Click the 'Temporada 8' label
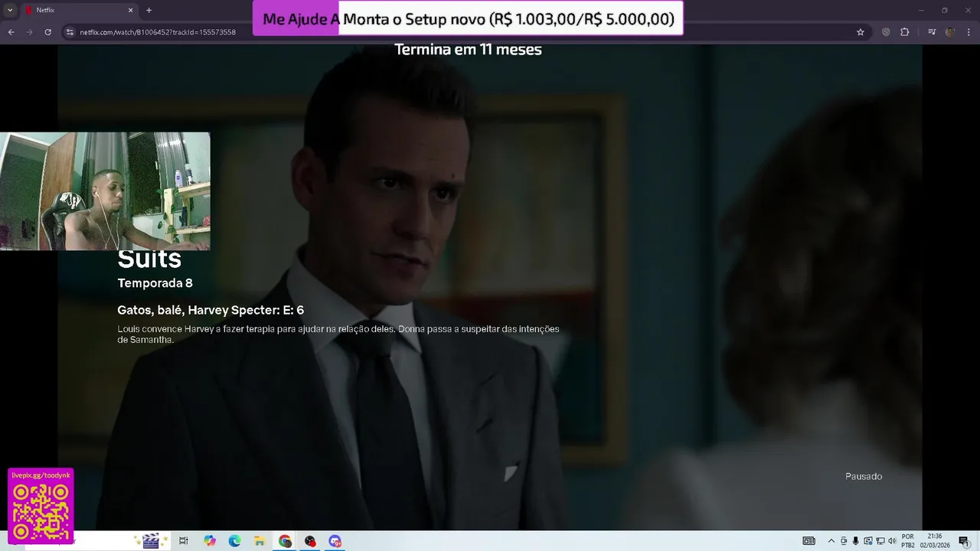This screenshot has width=980, height=551. point(155,283)
